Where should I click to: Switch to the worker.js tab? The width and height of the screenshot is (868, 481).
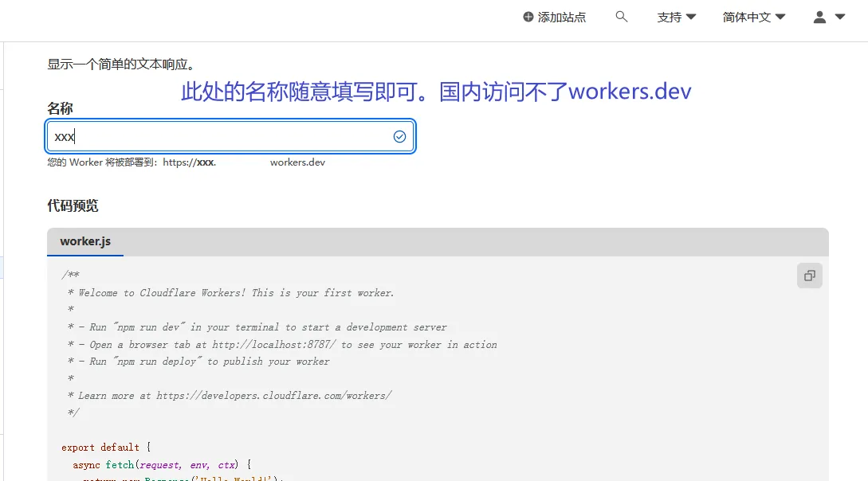coord(85,241)
